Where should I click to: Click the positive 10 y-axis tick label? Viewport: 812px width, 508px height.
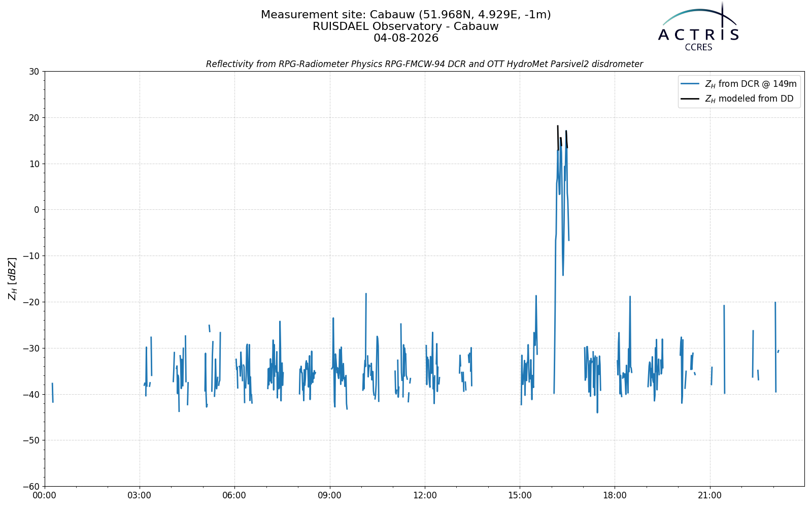pos(34,164)
